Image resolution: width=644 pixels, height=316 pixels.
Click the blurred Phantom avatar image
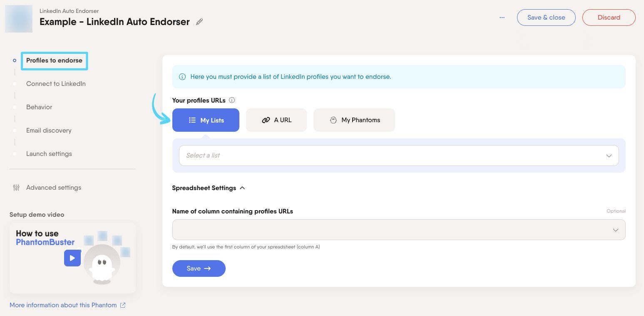pos(19,19)
